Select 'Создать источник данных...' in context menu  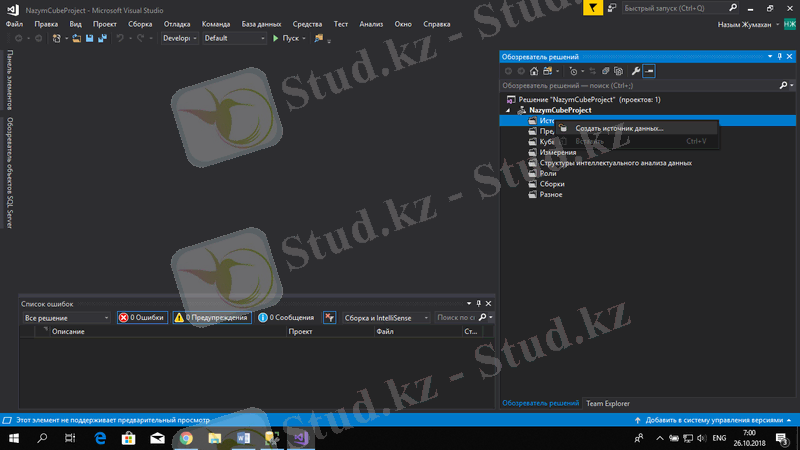[x=618, y=128]
